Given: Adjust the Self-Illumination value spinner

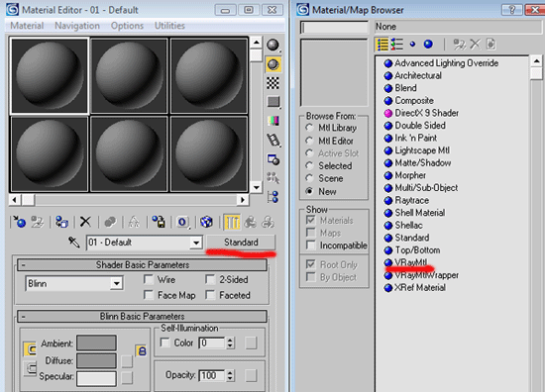Looking at the screenshot, I should (230, 343).
